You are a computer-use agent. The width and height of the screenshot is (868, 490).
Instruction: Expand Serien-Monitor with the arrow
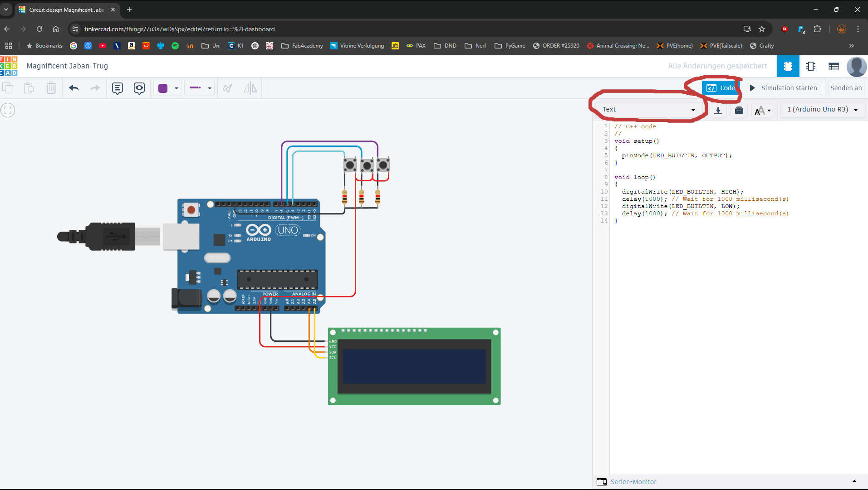[854, 481]
